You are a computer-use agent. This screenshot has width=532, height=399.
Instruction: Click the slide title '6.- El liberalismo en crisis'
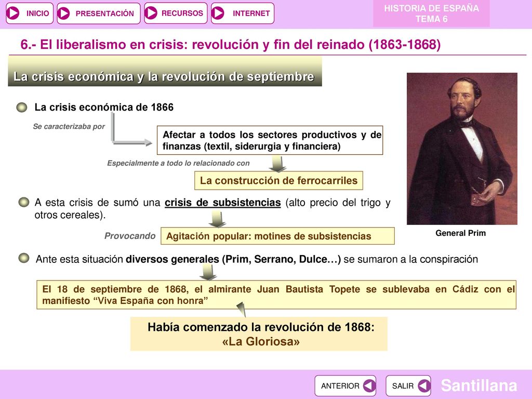(x=230, y=45)
